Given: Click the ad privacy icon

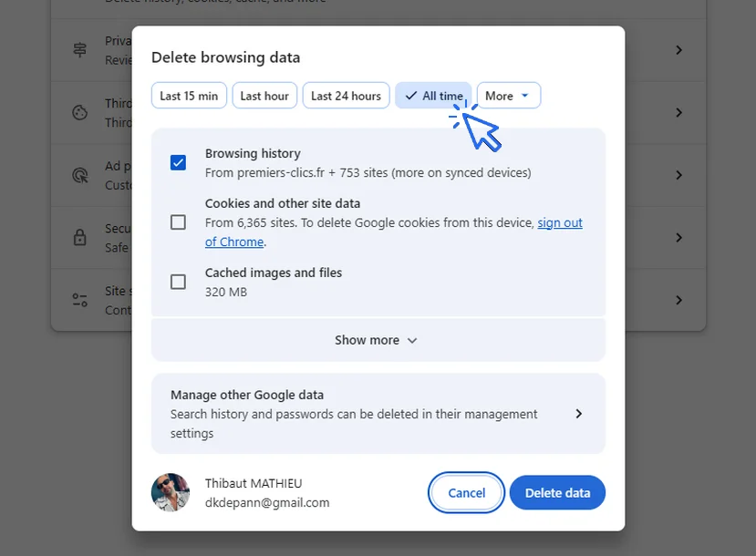Looking at the screenshot, I should click(x=80, y=175).
